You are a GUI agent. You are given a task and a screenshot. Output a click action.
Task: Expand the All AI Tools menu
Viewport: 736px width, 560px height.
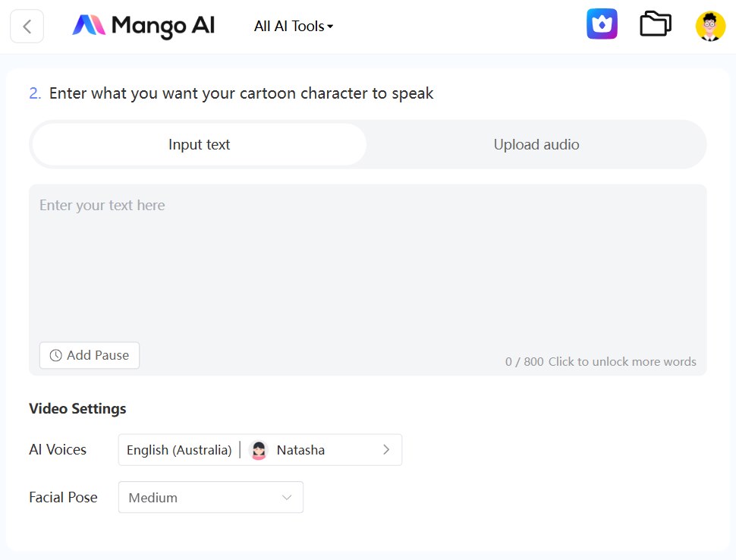[293, 27]
